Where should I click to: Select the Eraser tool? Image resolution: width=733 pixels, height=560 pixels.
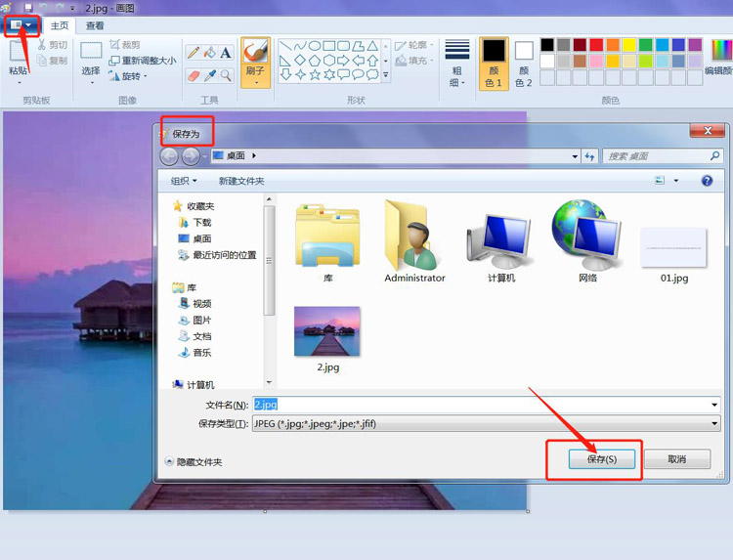(194, 75)
